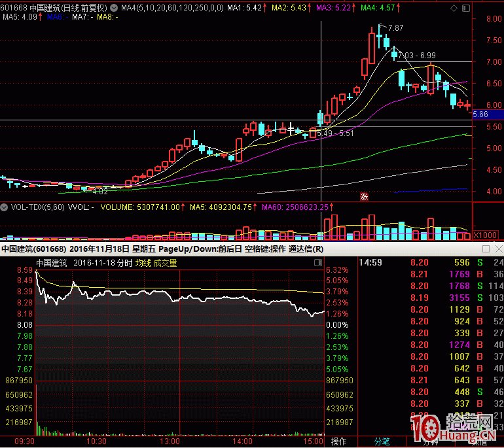Click the 8.08 previous-close price label
The width and height of the screenshot is (504, 448).
click(25, 325)
